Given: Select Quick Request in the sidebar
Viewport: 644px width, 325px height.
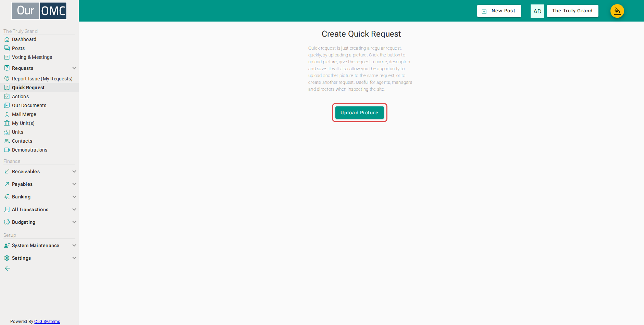Looking at the screenshot, I should point(39,88).
